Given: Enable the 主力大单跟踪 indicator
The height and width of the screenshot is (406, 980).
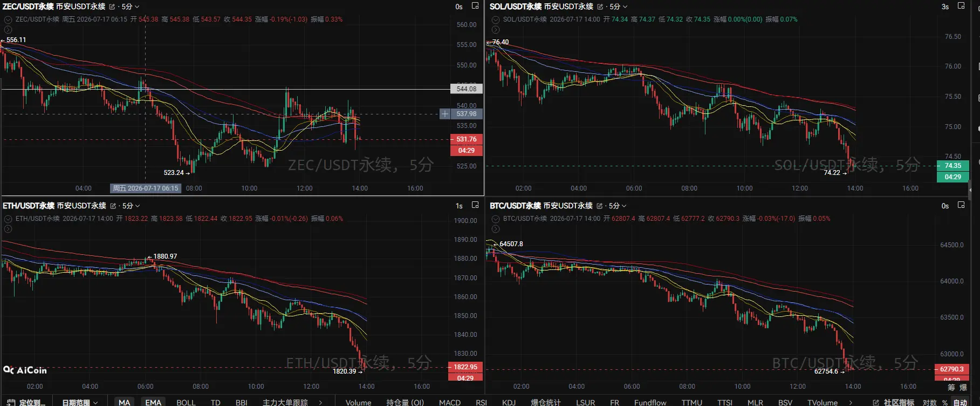Looking at the screenshot, I should point(285,402).
